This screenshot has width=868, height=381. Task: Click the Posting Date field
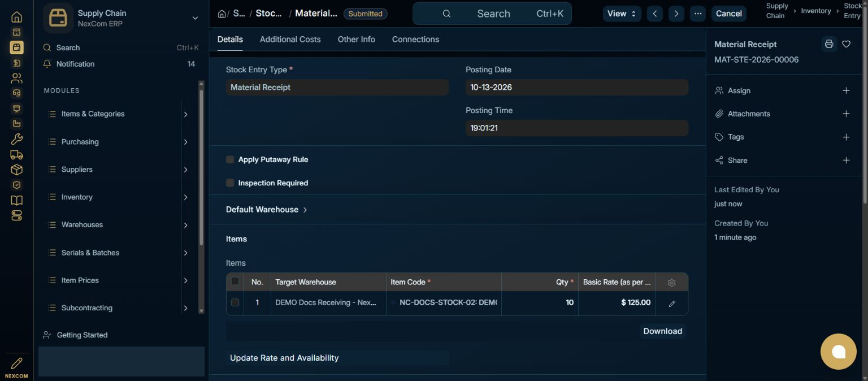click(x=576, y=87)
